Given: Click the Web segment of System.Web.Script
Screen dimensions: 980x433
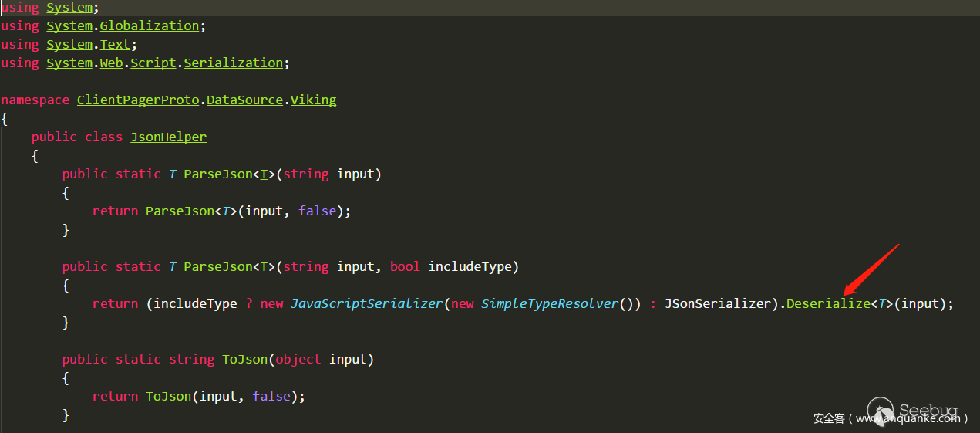Looking at the screenshot, I should click(111, 63).
